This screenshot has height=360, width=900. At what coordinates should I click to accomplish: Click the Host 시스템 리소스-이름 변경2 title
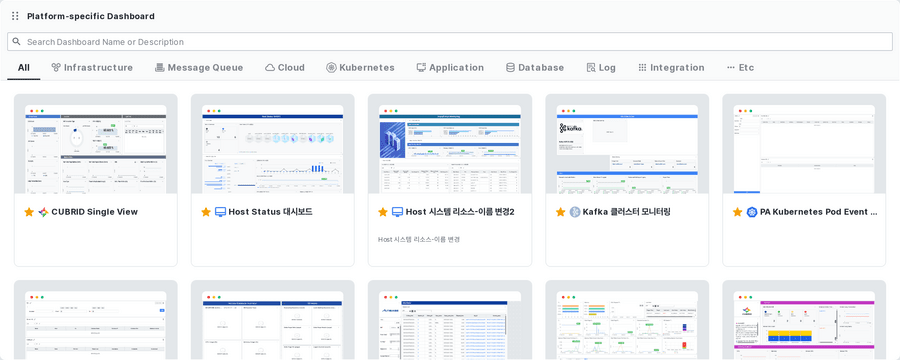coord(460,212)
